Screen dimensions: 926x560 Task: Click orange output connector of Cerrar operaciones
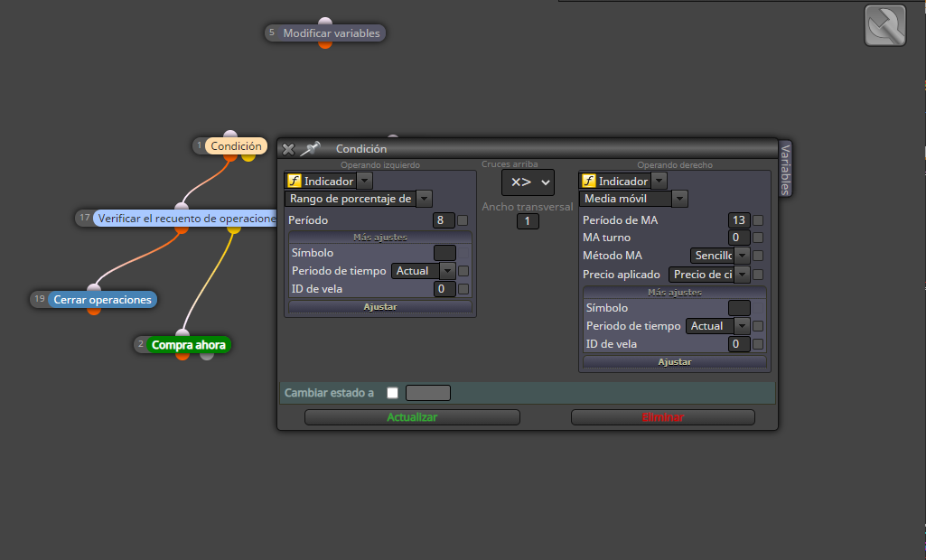(x=94, y=310)
